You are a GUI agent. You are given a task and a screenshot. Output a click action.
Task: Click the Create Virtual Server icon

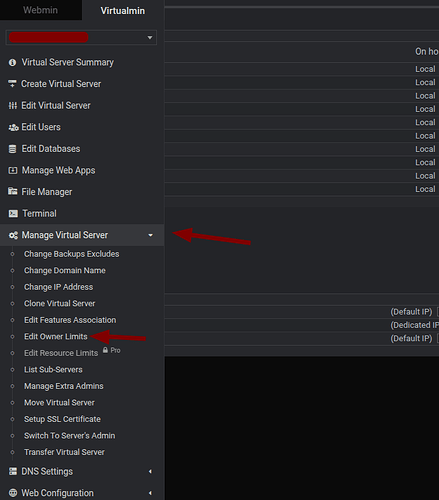pos(12,84)
